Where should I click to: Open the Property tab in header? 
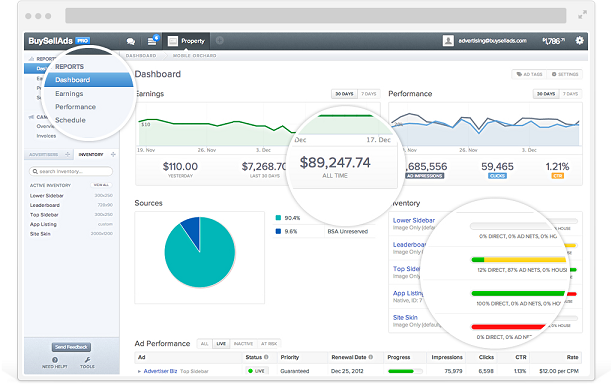[186, 41]
